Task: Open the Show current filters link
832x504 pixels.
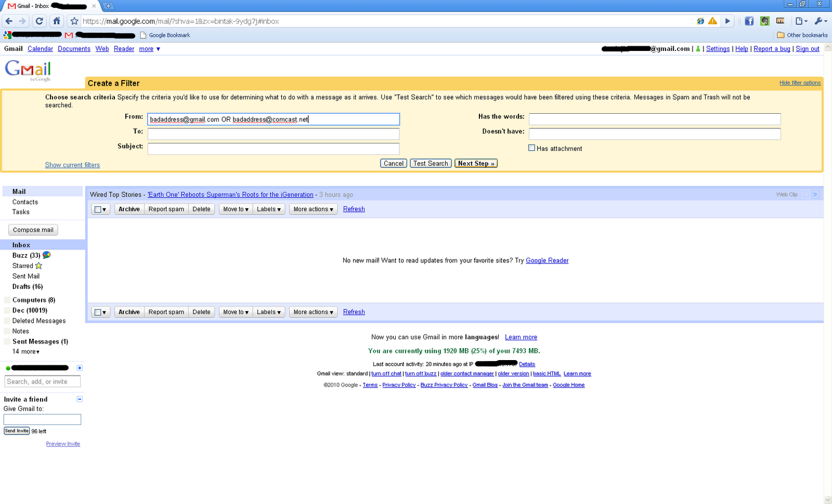Action: point(72,165)
